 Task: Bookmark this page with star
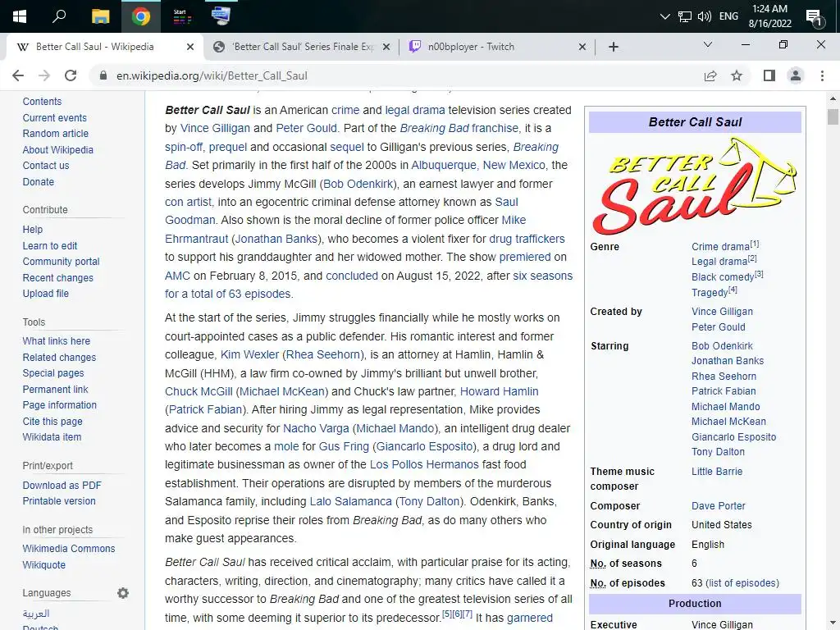point(737,75)
